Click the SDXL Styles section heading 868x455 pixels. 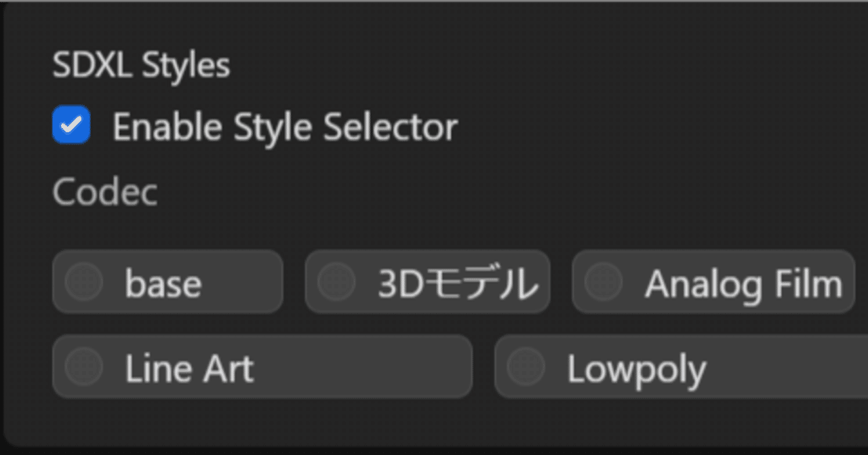point(142,65)
